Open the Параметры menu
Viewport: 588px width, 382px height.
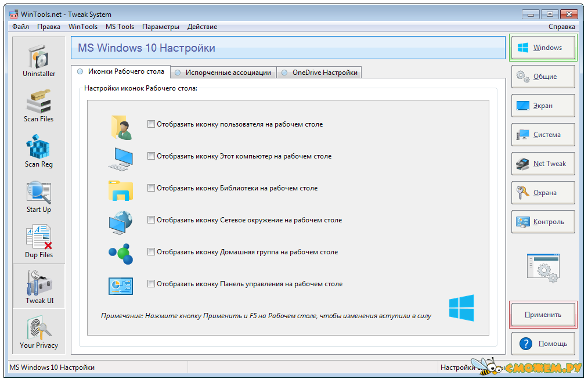[161, 27]
